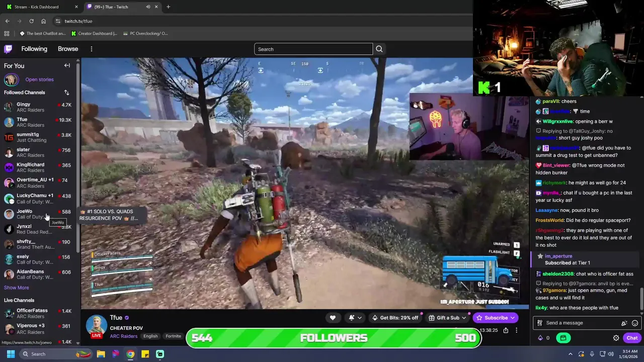
Task: Sort followed channels with the arrows icon
Action: click(66, 93)
